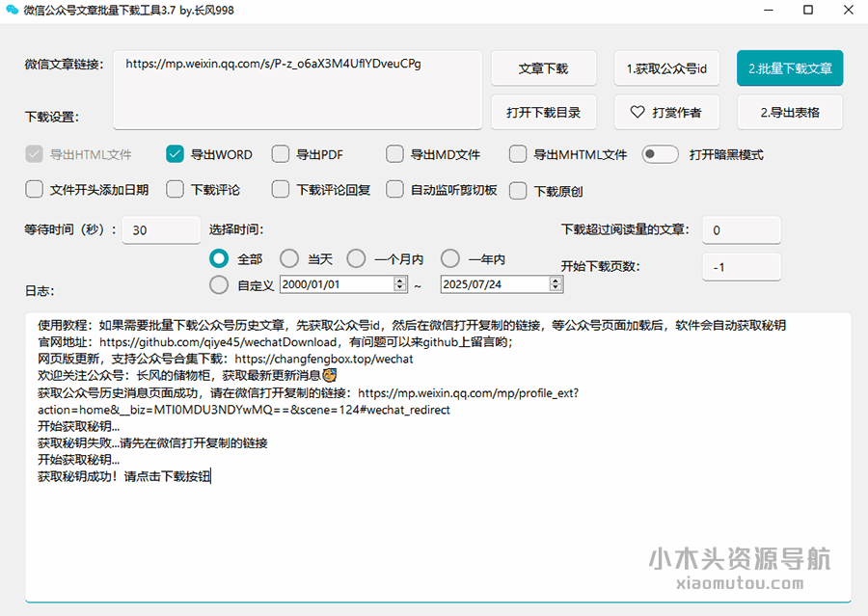Screen dimensions: 868x616
Task: Click the spinner arrows on end date 2025/07/24
Action: (x=556, y=284)
